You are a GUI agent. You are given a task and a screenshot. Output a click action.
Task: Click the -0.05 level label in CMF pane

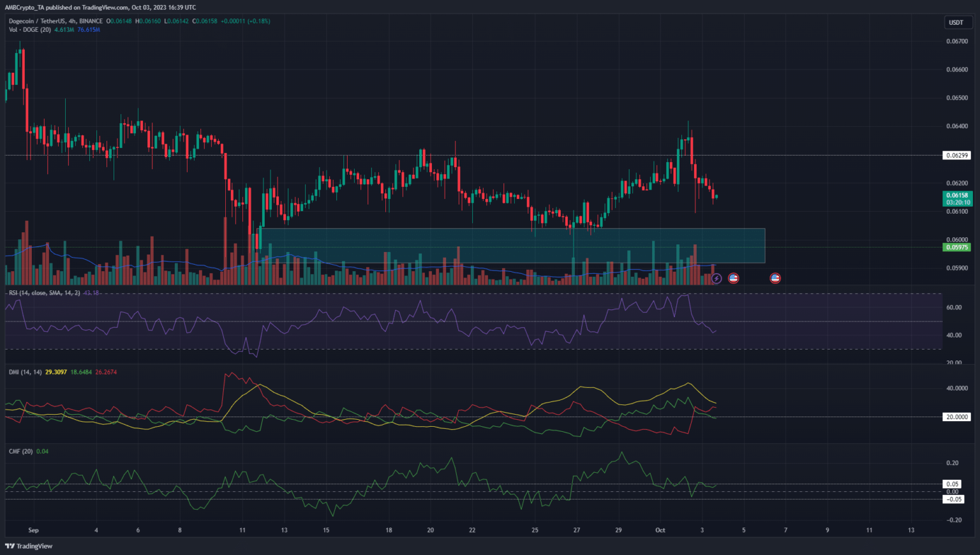953,499
